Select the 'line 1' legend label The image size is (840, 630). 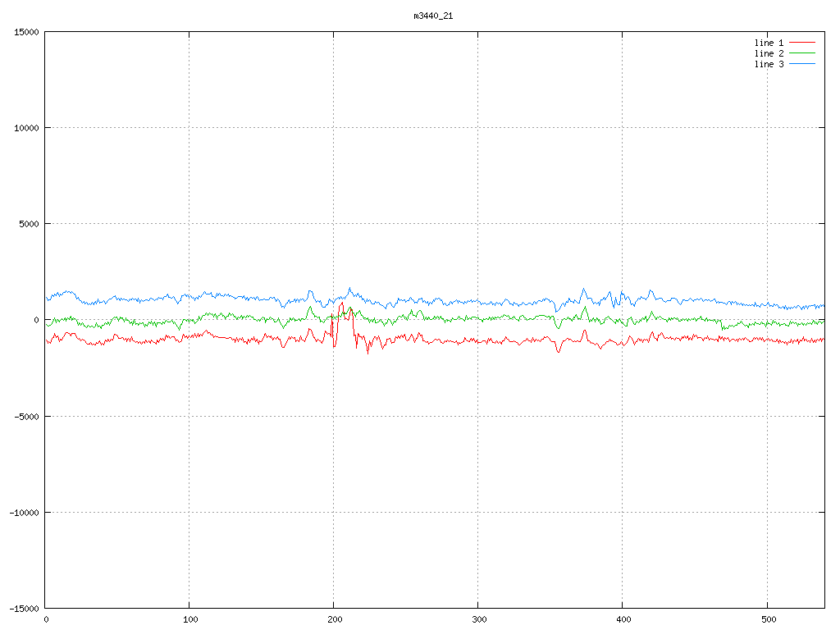point(769,42)
